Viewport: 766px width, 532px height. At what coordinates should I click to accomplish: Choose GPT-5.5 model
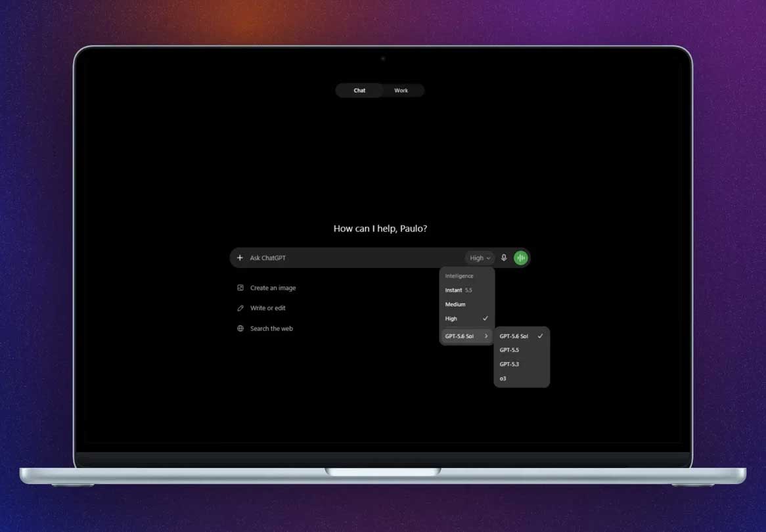[x=521, y=350]
